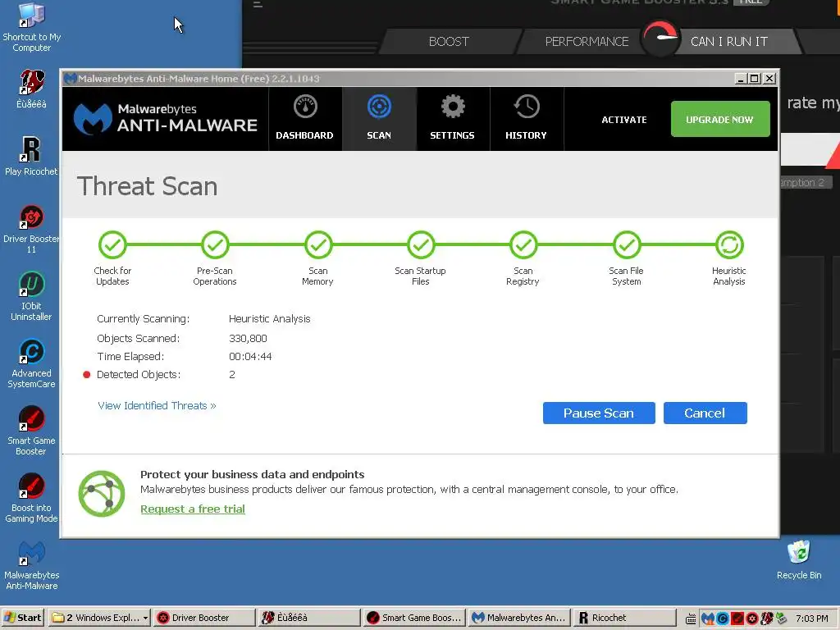Open the Recycle Bin
The width and height of the screenshot is (840, 630).
point(799,559)
